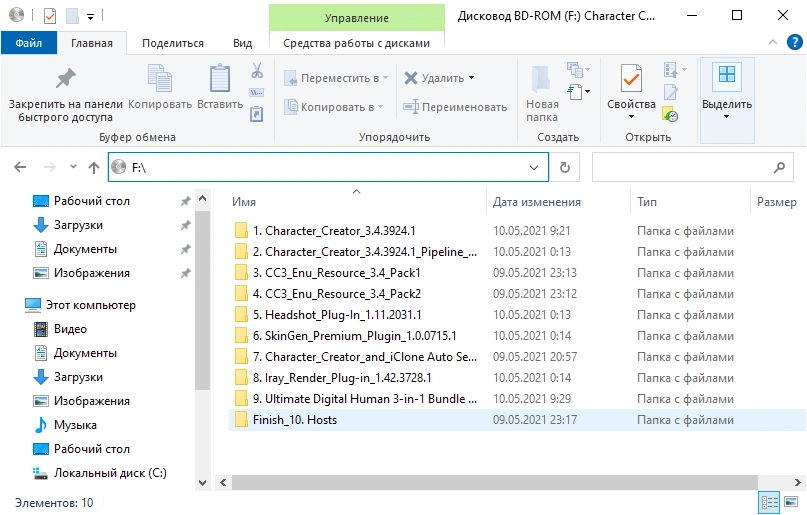Click the paste shortcut icon
807x515 pixels.
coord(256,114)
